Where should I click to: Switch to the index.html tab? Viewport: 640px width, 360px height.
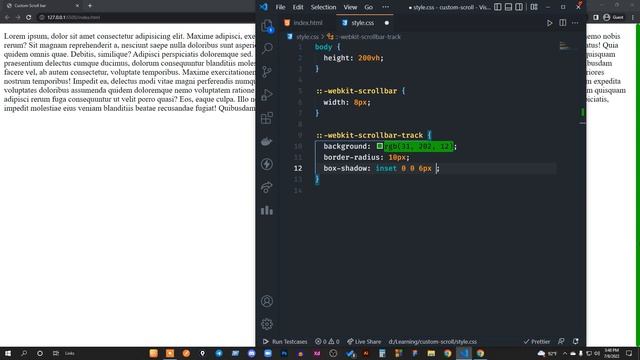pos(304,23)
